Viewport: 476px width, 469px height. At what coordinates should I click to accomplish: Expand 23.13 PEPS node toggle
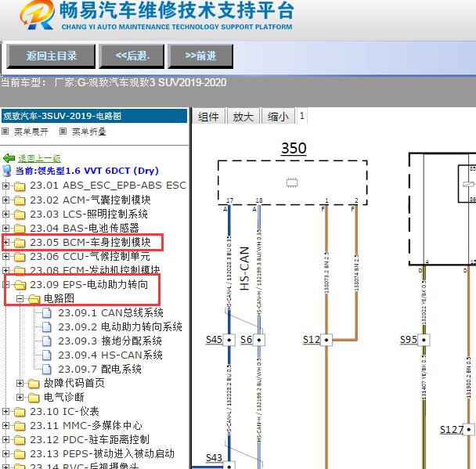[5, 454]
